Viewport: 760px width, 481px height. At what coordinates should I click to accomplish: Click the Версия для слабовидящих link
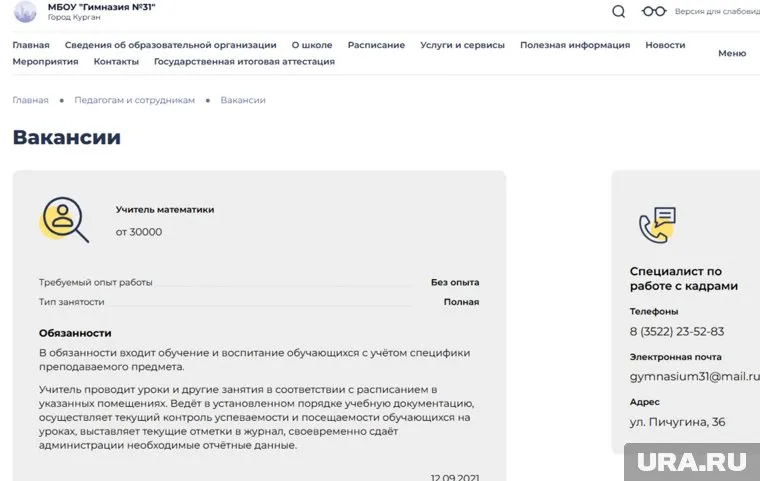click(716, 12)
